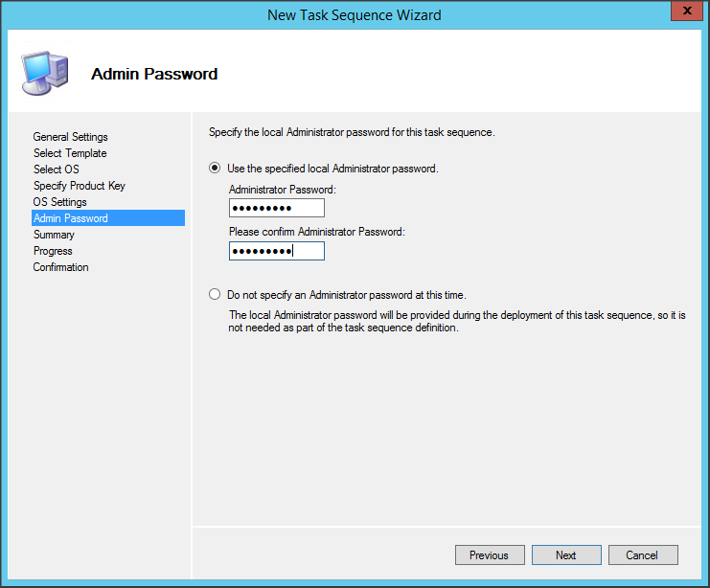This screenshot has width=710, height=588.
Task: Click the 'Admin Password' page heading
Action: [x=154, y=74]
